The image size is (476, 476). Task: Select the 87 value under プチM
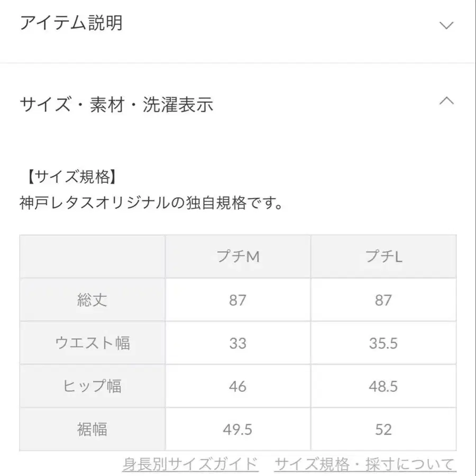(237, 299)
